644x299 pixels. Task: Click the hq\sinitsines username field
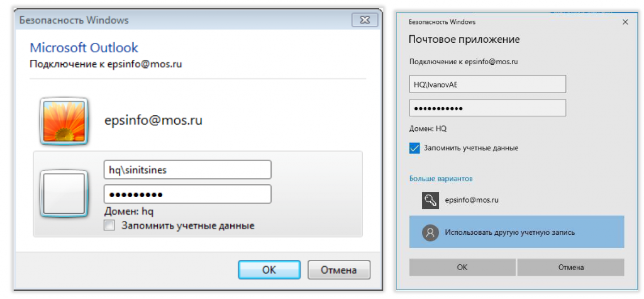(187, 170)
